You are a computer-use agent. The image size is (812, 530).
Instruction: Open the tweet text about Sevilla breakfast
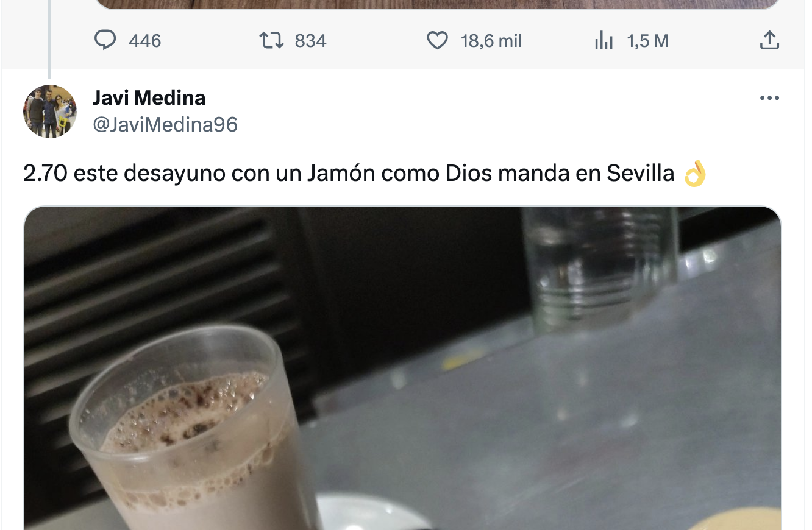coord(349,174)
